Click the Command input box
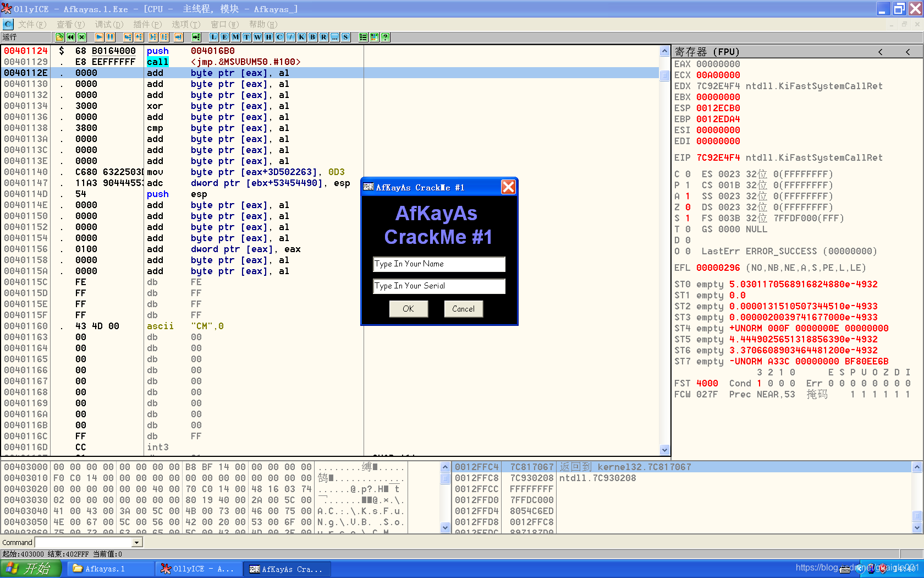Image resolution: width=924 pixels, height=578 pixels. tap(84, 542)
